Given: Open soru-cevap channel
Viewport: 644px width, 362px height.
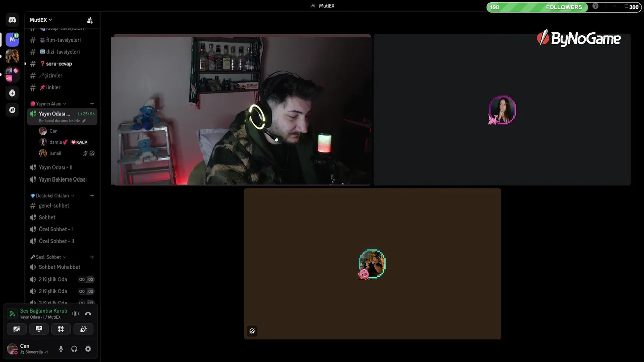Looking at the screenshot, I should pyautogui.click(x=61, y=64).
